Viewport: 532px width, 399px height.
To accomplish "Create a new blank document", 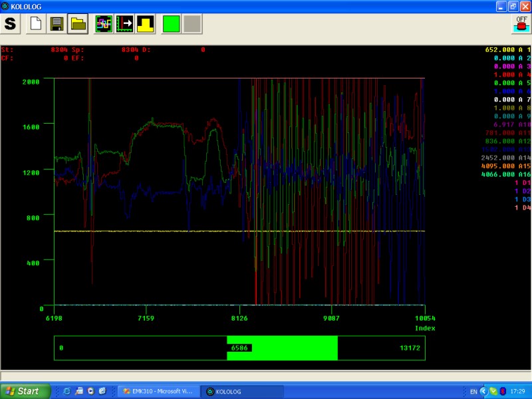I will (x=36, y=24).
